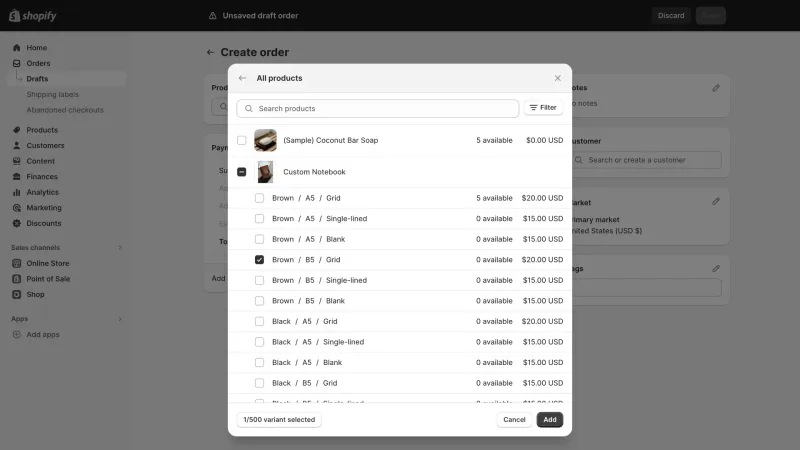
Task: Click the Custom Notebook thumbnail
Action: click(x=265, y=172)
